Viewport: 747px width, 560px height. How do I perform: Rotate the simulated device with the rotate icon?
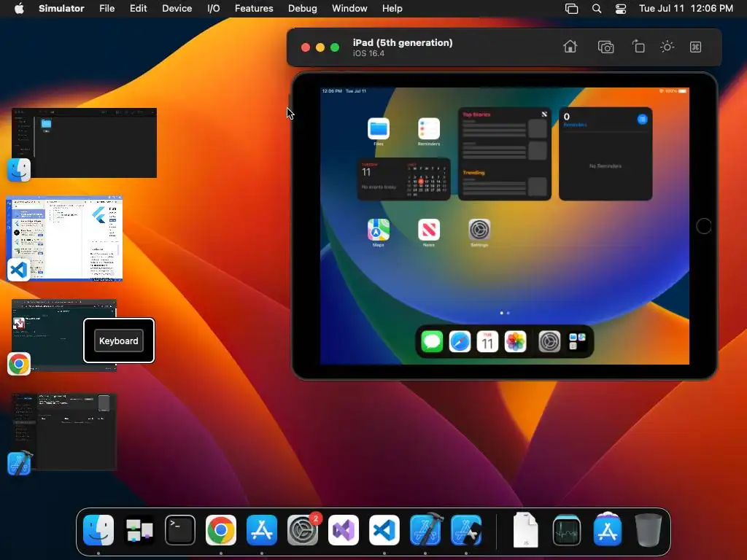coord(638,47)
